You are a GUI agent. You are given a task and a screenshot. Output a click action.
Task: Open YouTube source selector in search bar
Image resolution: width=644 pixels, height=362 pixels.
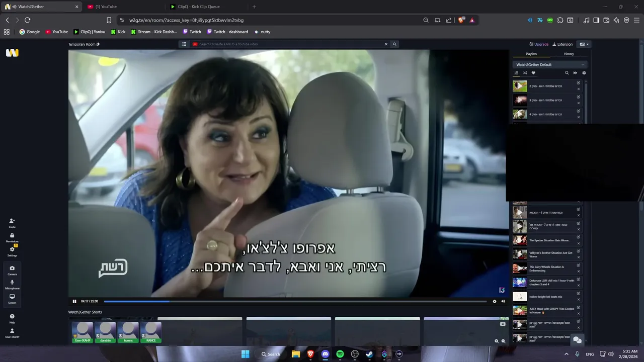(195, 44)
